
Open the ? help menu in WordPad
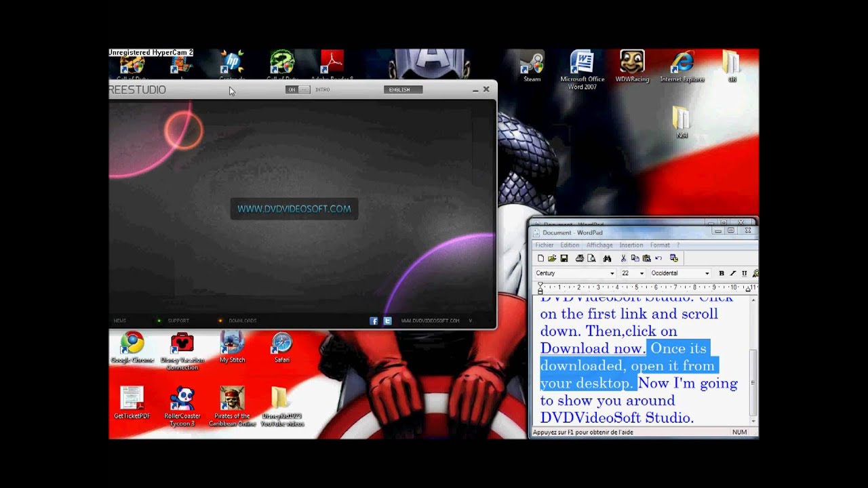pyautogui.click(x=677, y=245)
